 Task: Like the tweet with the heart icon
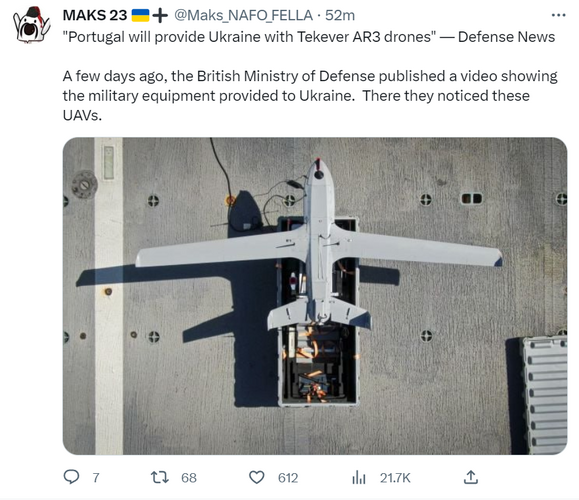(257, 477)
